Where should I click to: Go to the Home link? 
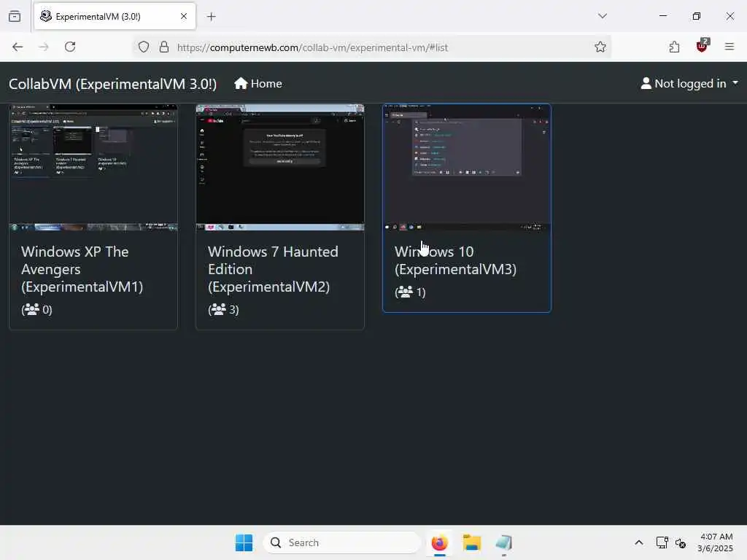pos(258,83)
